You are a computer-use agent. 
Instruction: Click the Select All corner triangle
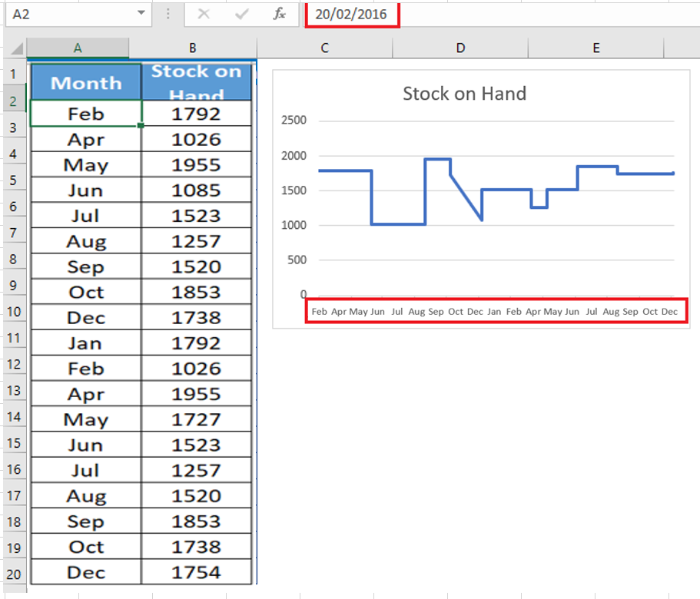(16, 48)
